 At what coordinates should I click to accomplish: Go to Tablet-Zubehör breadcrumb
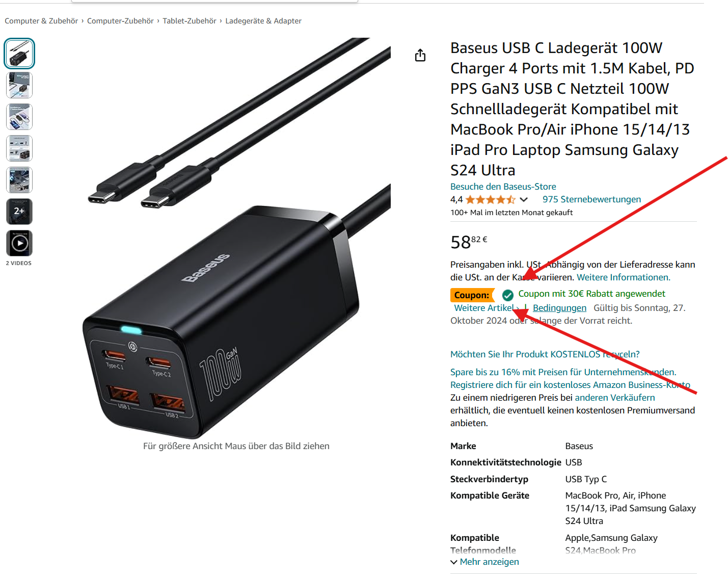point(190,21)
